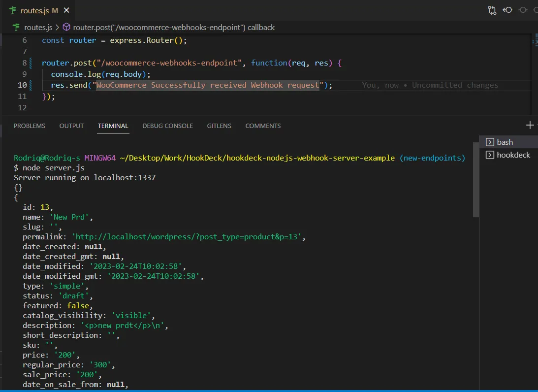
Task: Click the 'Rodriq@Rodriq-s' username in prompt
Action: 47,158
